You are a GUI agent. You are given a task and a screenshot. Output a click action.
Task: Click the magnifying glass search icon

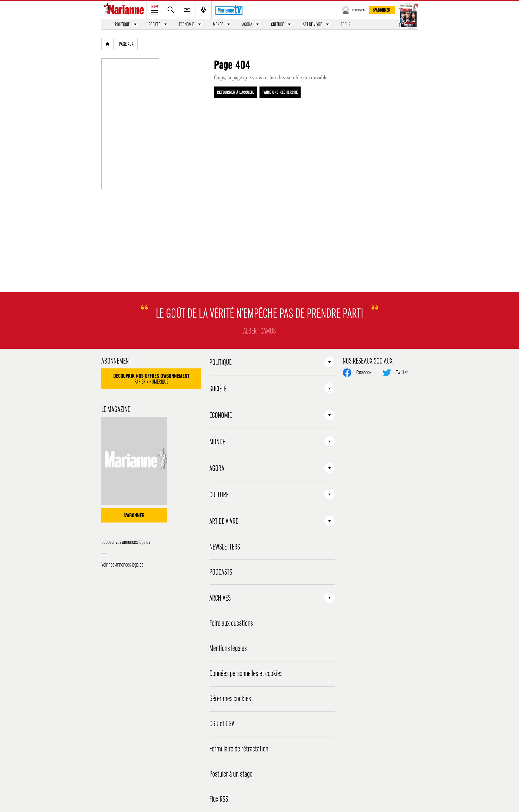pos(171,10)
